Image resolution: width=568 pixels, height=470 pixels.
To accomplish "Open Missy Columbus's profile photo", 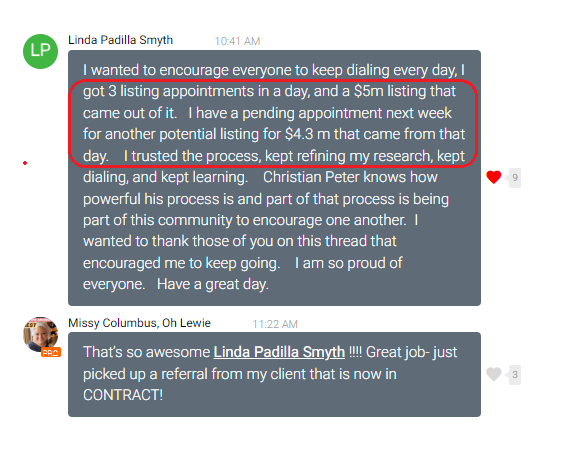I will [41, 334].
